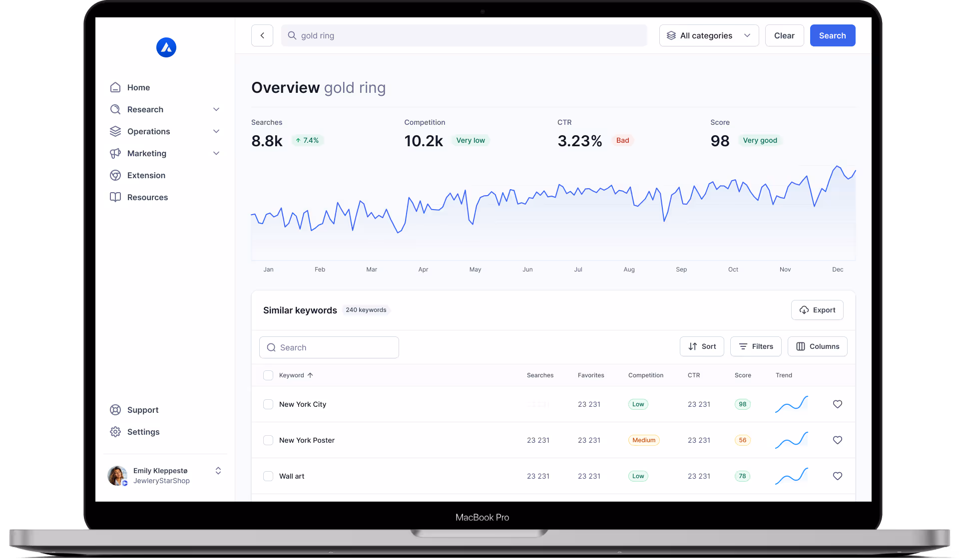Viewport: 959px width, 560px height.
Task: Open the account switcher chevrons
Action: coord(218,471)
